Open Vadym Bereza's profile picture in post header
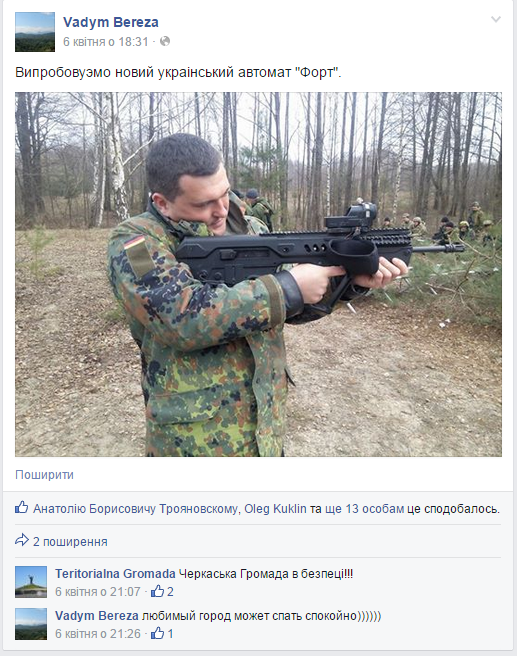The width and height of the screenshot is (517, 656). pyautogui.click(x=35, y=32)
